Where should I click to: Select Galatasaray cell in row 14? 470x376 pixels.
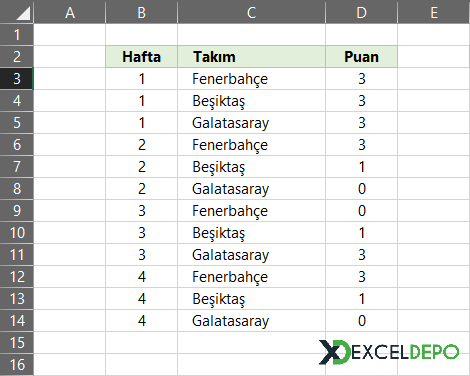pos(252,321)
